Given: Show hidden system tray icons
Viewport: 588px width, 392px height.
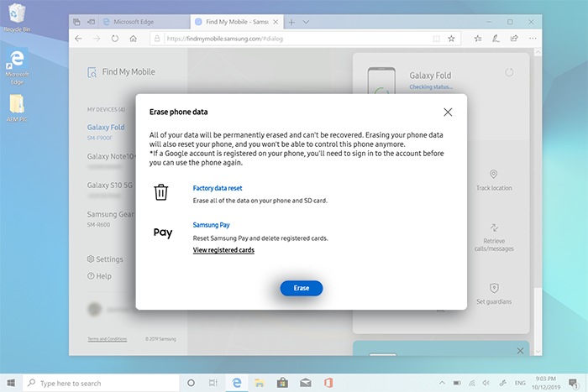Looking at the screenshot, I should point(442,383).
